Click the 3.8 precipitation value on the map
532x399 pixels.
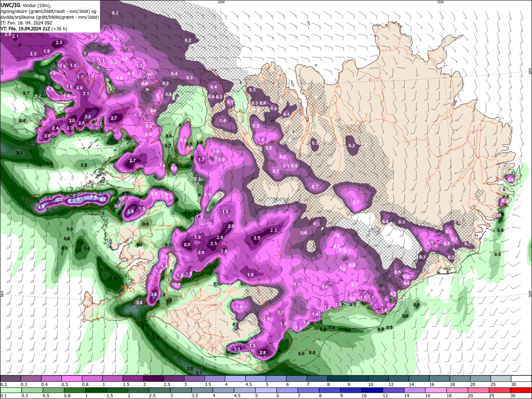pos(131,212)
